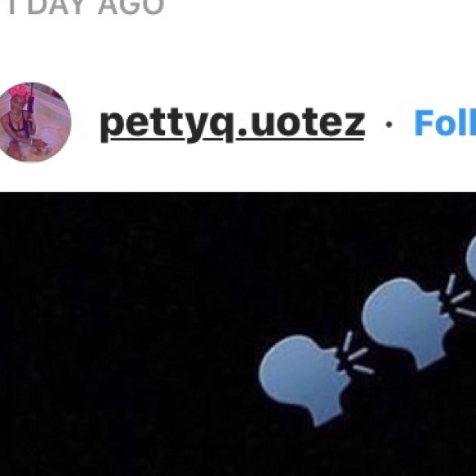Image resolution: width=476 pixels, height=476 pixels.
Task: Click the empty dark area of the post image
Action: tap(121, 334)
